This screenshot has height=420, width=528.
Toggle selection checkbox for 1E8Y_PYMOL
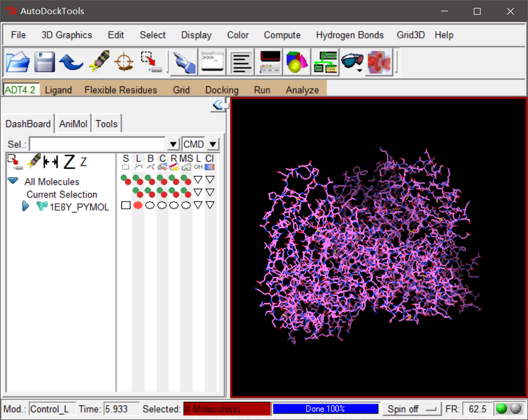(x=126, y=205)
